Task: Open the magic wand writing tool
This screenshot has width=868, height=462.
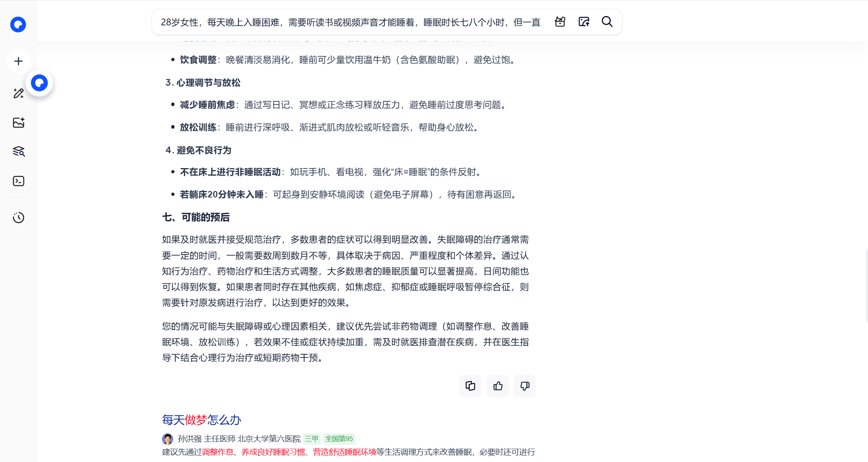Action: [18, 93]
